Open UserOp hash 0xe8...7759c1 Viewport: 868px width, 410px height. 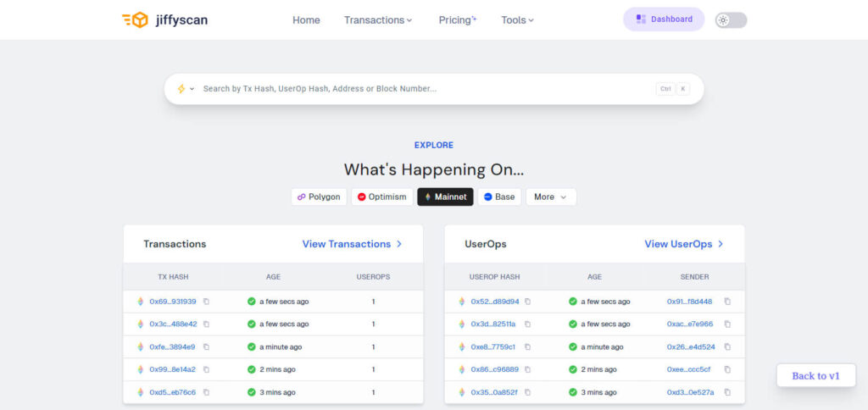coord(493,347)
